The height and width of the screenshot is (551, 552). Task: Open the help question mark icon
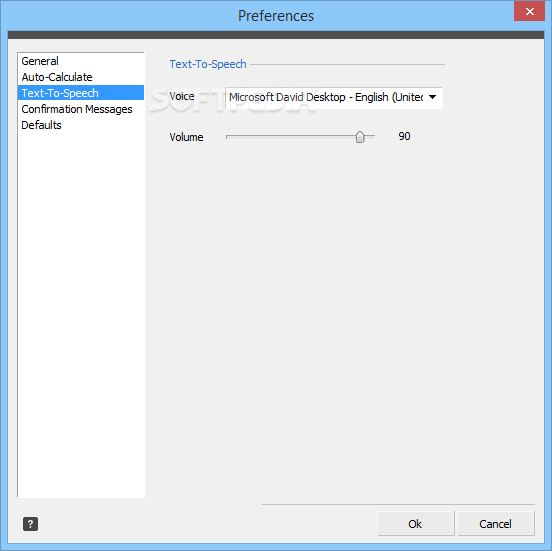(30, 524)
